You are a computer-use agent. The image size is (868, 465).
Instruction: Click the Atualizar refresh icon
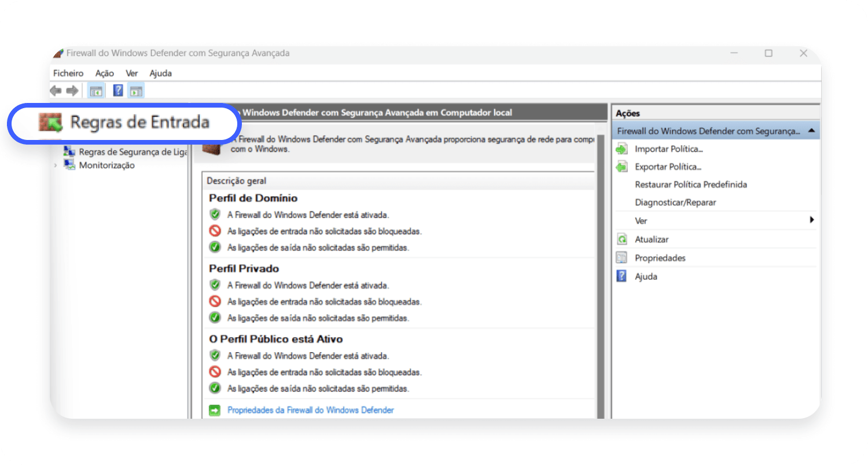(621, 239)
